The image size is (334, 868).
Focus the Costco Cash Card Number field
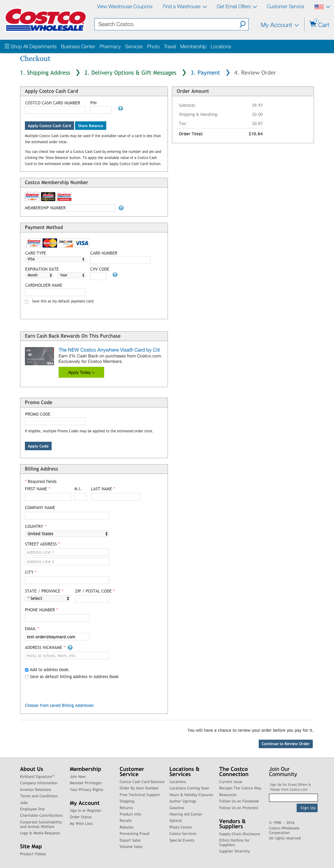pyautogui.click(x=55, y=110)
